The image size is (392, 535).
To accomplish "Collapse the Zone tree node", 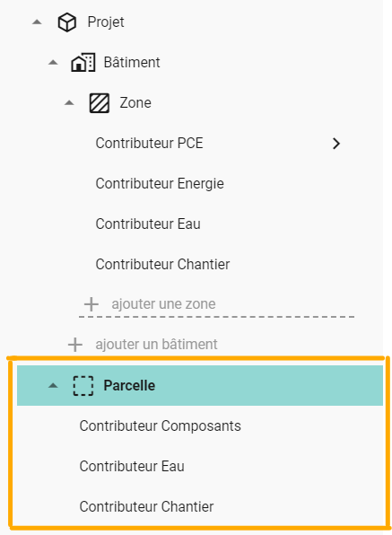I will [69, 102].
